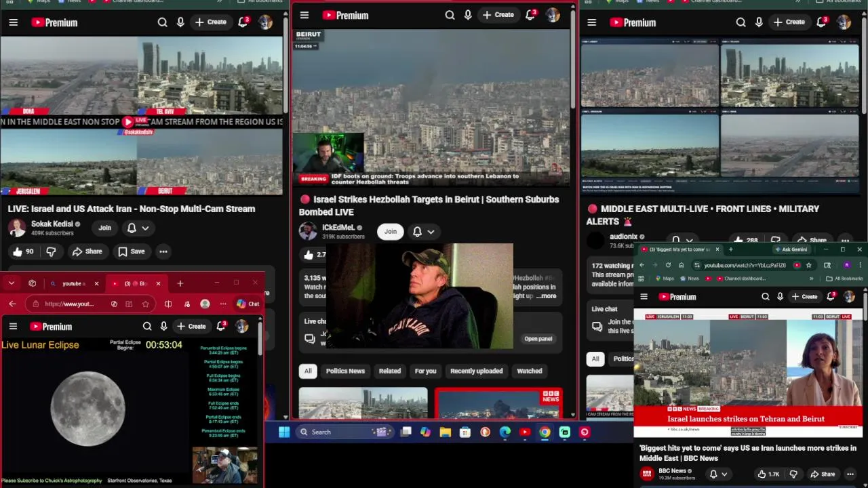Select the Related filter chip
The height and width of the screenshot is (488, 868).
390,371
